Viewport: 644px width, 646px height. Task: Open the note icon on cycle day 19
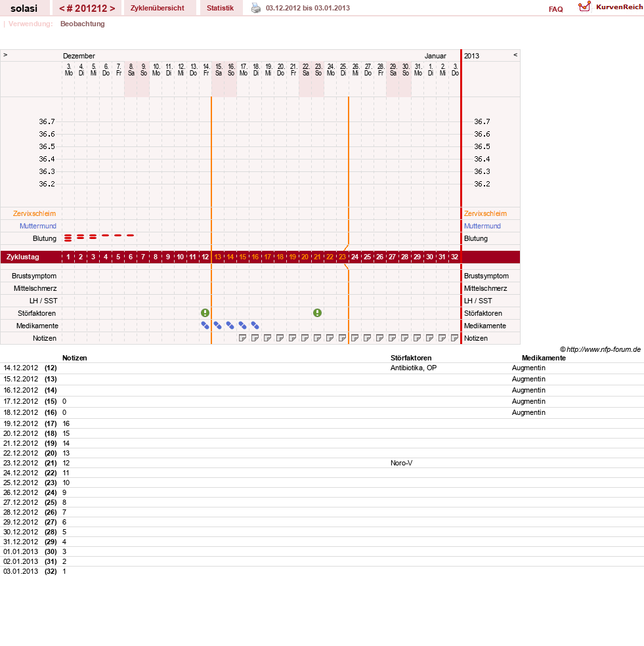pos(293,338)
